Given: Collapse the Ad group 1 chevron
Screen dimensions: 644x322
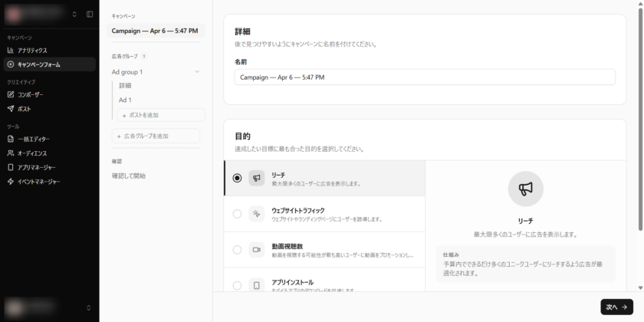Looking at the screenshot, I should pyautogui.click(x=197, y=72).
